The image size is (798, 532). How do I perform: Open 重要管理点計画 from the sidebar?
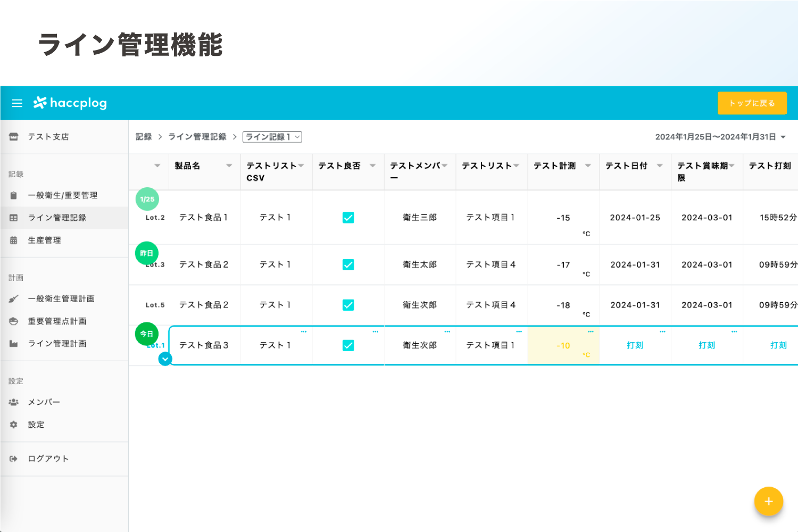64,321
